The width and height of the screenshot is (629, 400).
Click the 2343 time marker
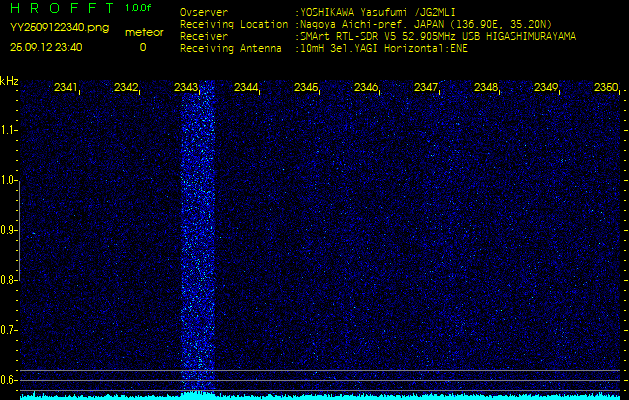point(186,88)
